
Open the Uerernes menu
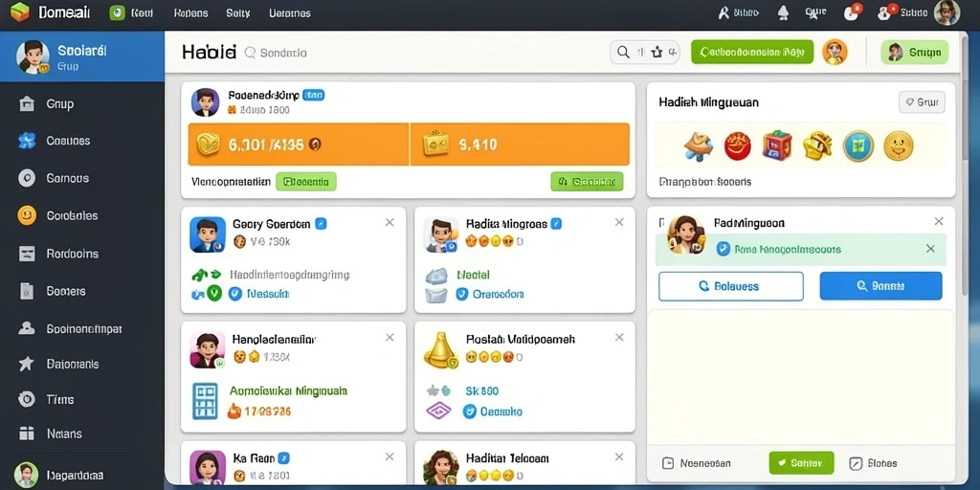(289, 13)
